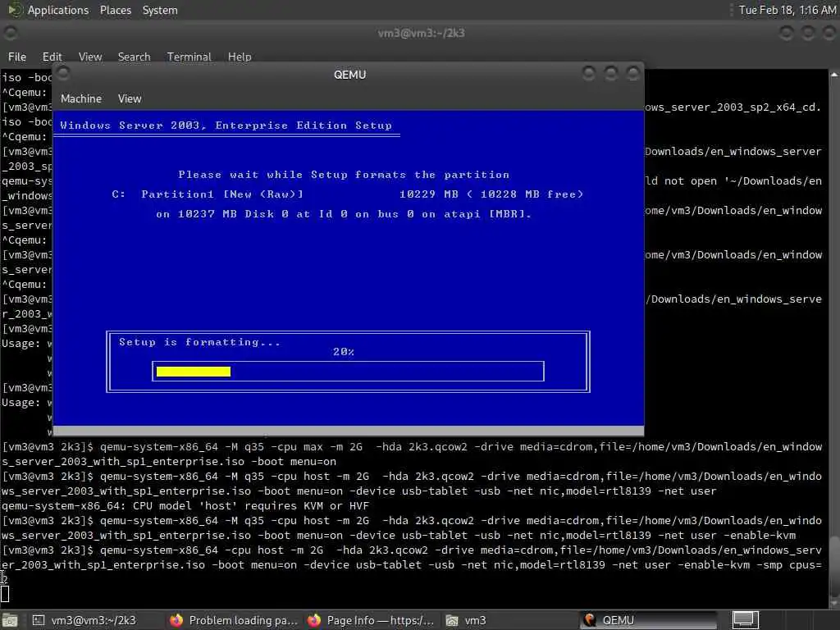The image size is (840, 630).
Task: Click the Firefox icon on Page Info task
Action: click(x=314, y=620)
